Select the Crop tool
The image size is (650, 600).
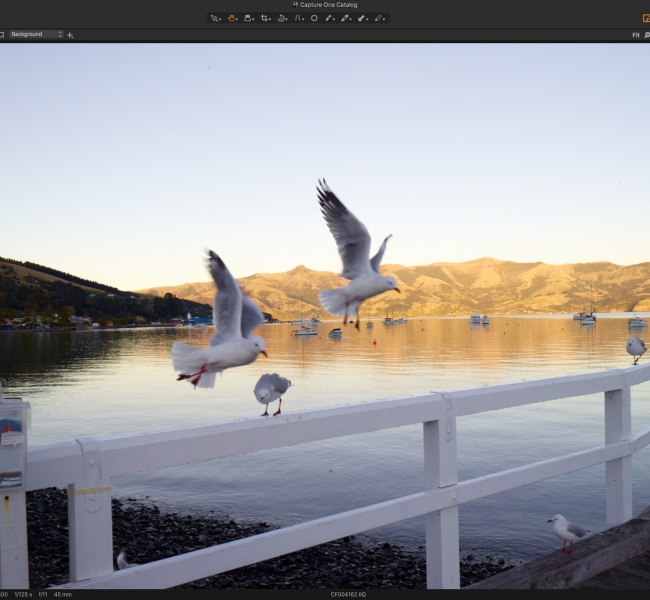264,18
